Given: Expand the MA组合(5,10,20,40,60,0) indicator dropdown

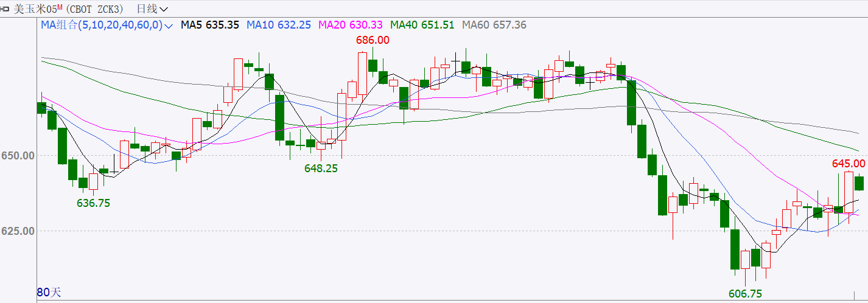Looking at the screenshot, I should 107,25.
